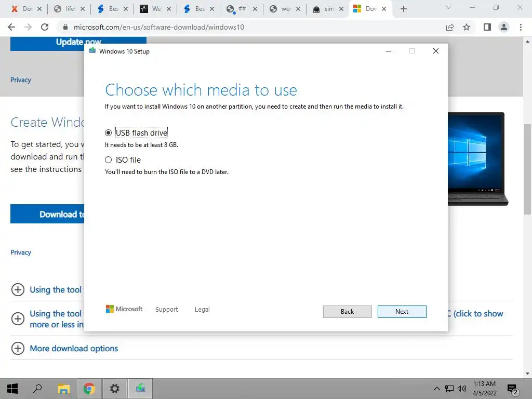Click Windows Setup taskbar icon
This screenshot has height=399, width=532.
click(140, 389)
